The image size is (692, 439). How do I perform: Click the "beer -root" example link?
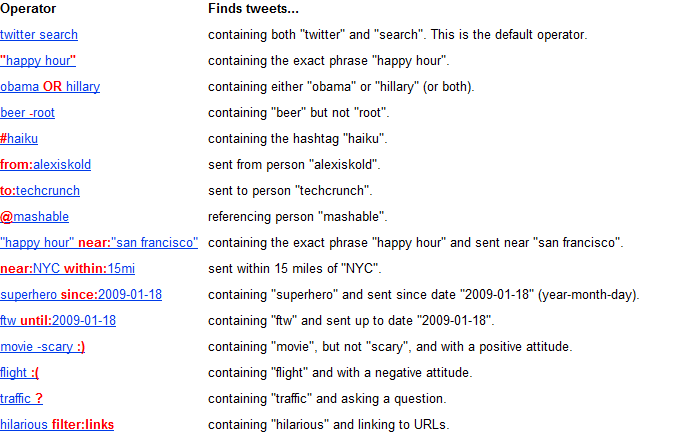coord(27,113)
